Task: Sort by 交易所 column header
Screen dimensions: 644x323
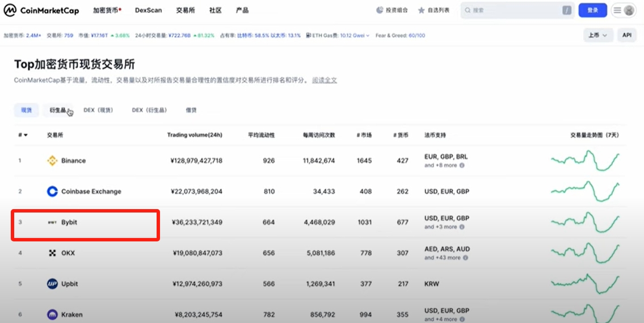Action: pos(55,135)
